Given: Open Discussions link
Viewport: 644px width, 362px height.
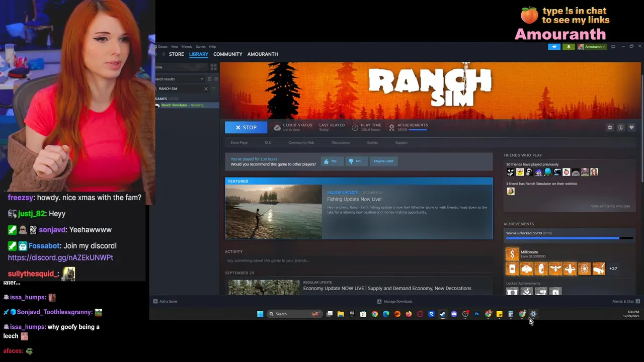Looking at the screenshot, I should [x=341, y=142].
